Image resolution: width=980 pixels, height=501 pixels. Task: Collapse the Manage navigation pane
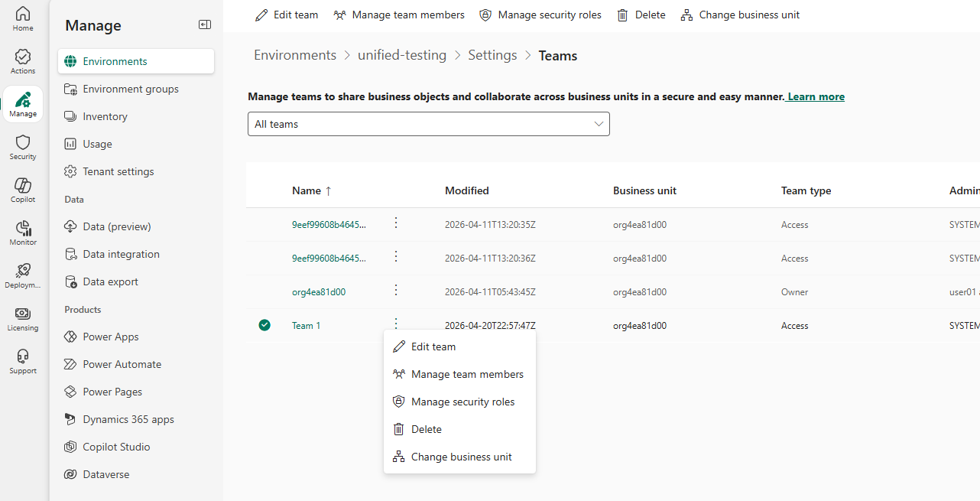tap(205, 24)
